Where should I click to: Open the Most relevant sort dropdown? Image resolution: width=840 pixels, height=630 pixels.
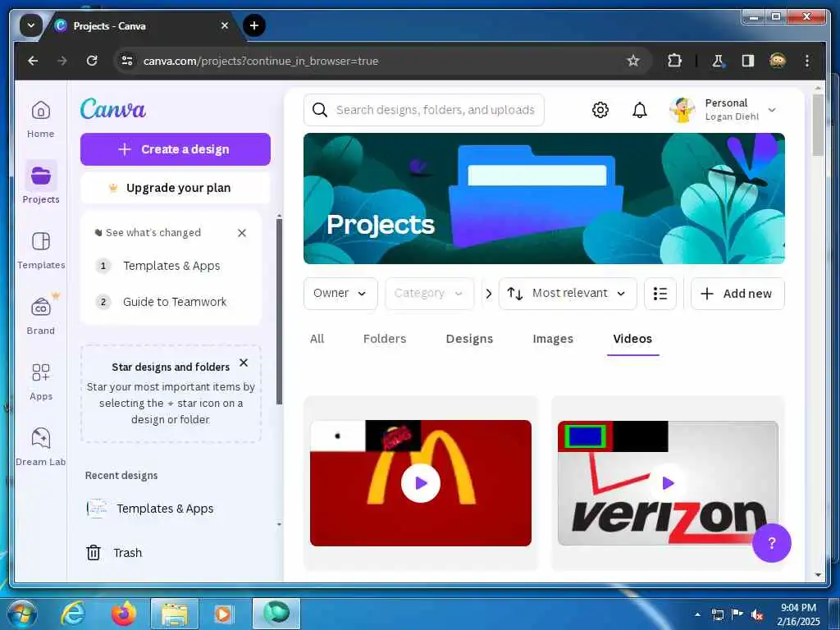point(568,293)
